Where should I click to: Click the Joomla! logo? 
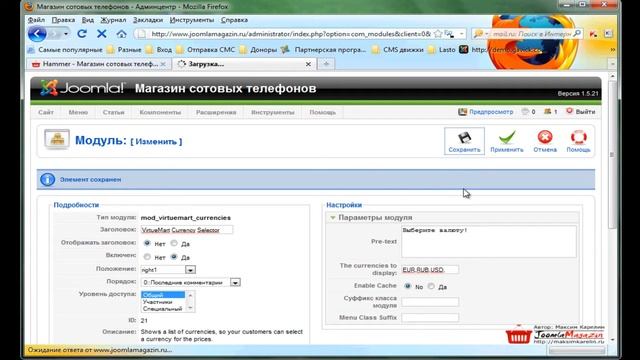tap(83, 88)
